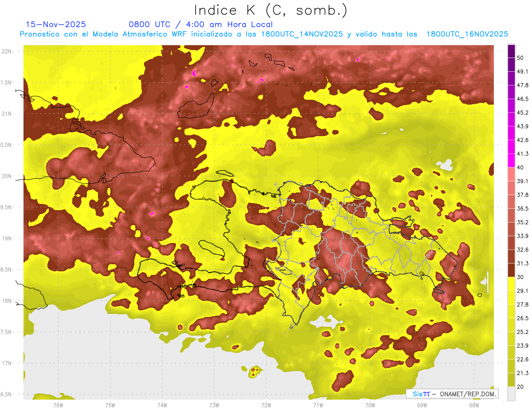Select the '71W' longitude label

pyautogui.click(x=318, y=405)
